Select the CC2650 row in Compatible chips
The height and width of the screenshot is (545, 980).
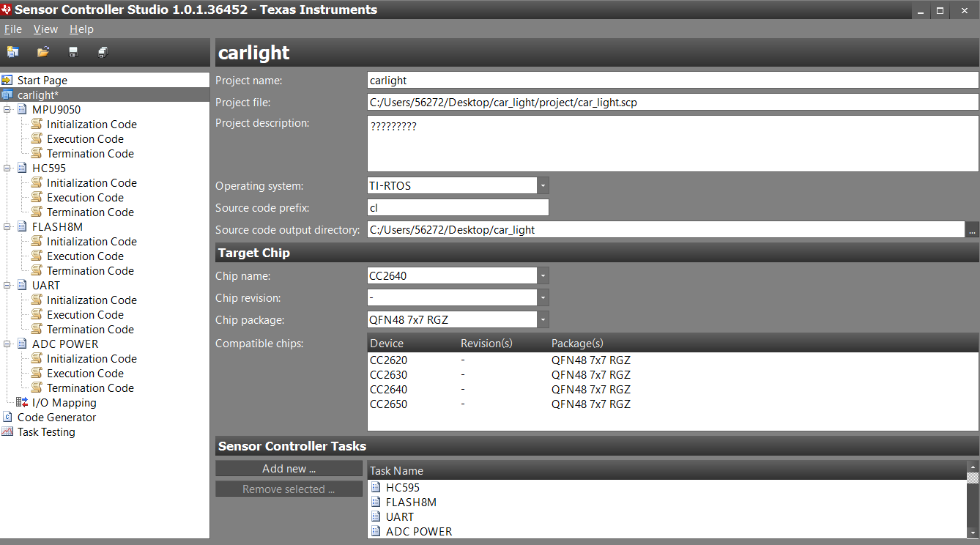(x=672, y=404)
